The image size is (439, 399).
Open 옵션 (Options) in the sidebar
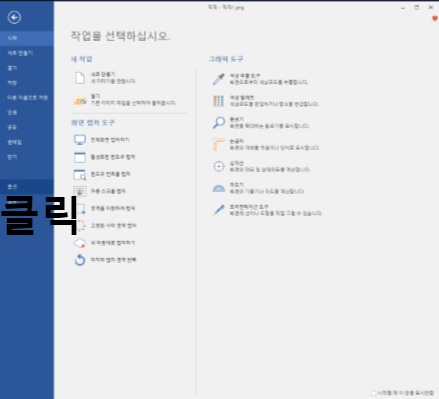27,187
